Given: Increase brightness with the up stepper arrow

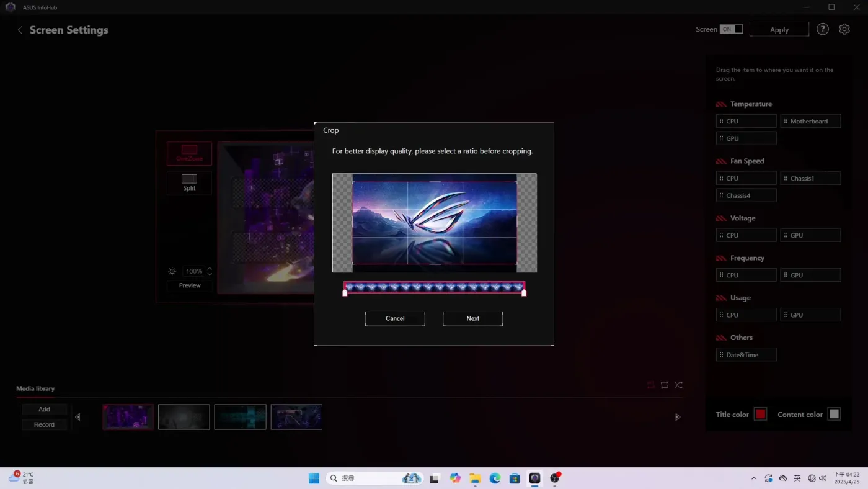Looking at the screenshot, I should click(210, 269).
